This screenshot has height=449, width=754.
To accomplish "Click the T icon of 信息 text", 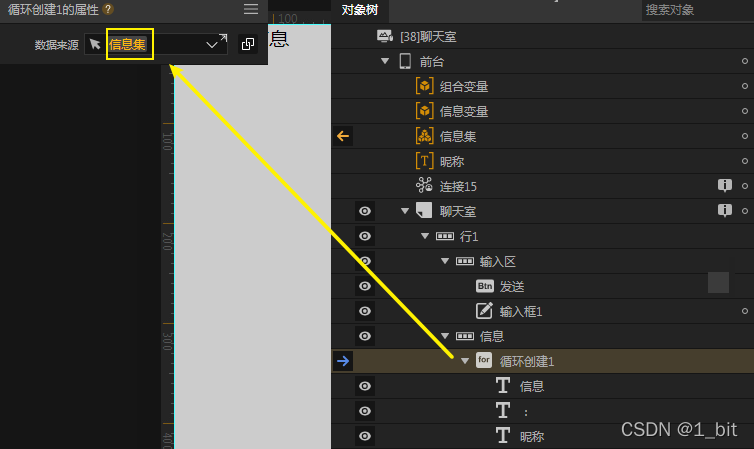I will [503, 386].
